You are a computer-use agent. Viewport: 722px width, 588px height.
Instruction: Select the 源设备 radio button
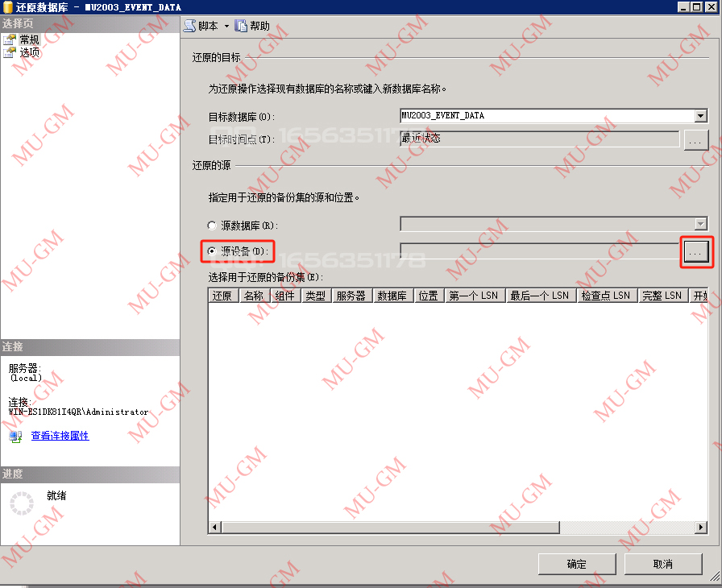pyautogui.click(x=211, y=251)
